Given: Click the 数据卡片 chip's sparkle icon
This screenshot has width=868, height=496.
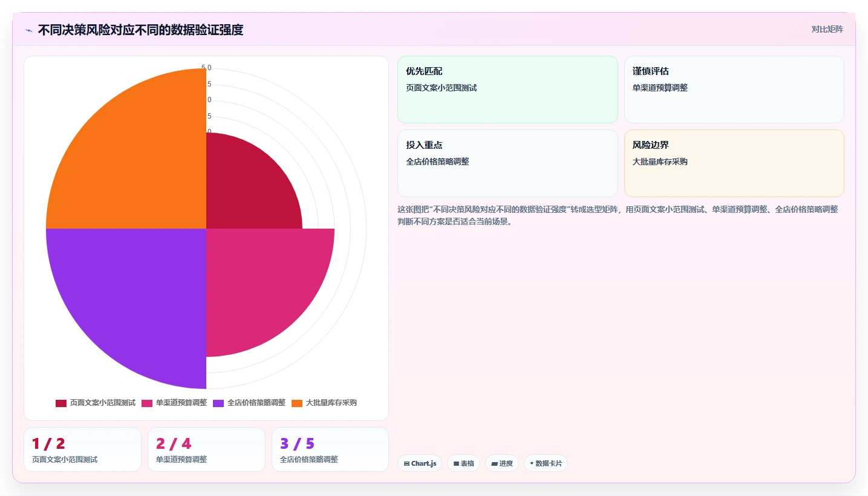Looking at the screenshot, I should [532, 463].
